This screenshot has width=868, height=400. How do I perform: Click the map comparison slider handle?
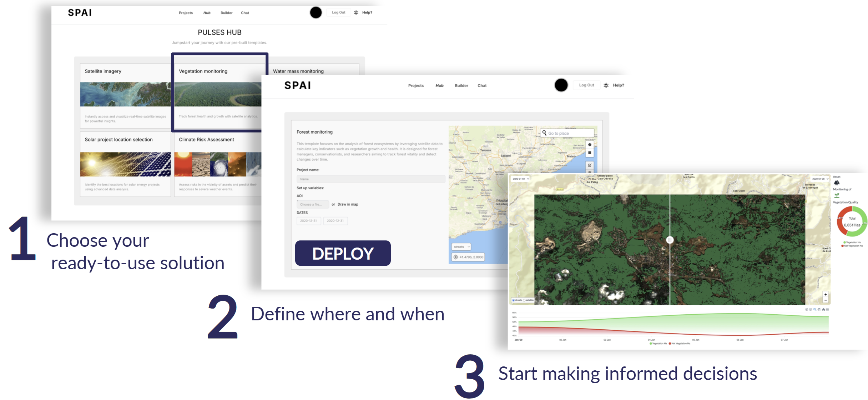670,240
